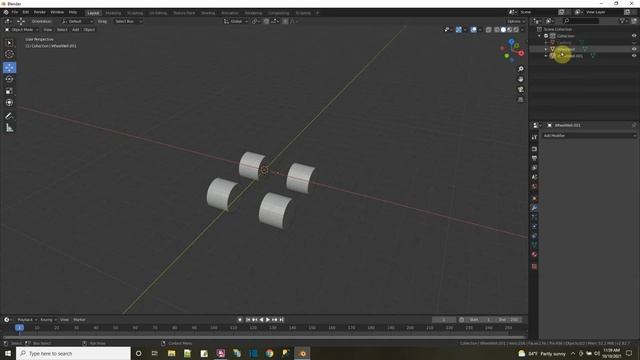Open the Playback dropdown in timeline
The image size is (640, 360).
27,320
